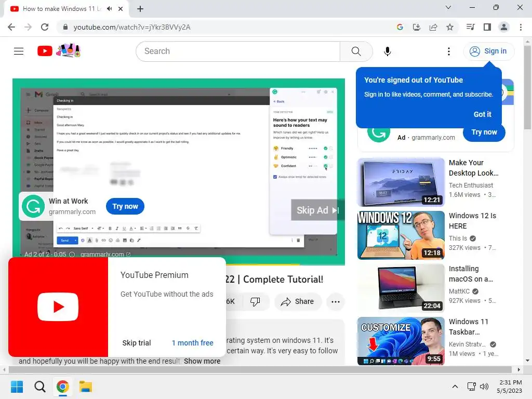Click MattKC channel name
This screenshot has width=532, height=399.
[x=459, y=291]
